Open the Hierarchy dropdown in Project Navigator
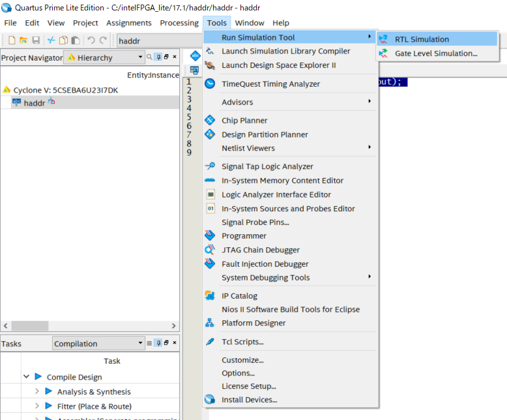Screen dimensions: 507x420 [x=104, y=57]
